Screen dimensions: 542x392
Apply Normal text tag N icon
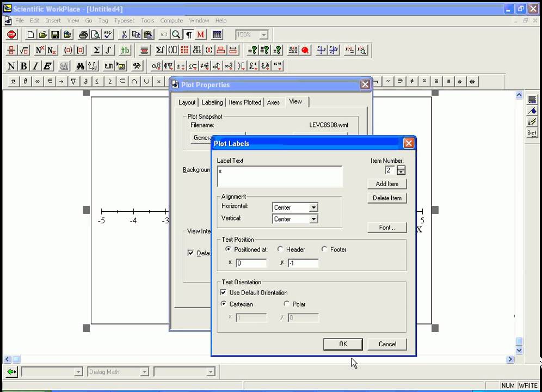(x=11, y=66)
